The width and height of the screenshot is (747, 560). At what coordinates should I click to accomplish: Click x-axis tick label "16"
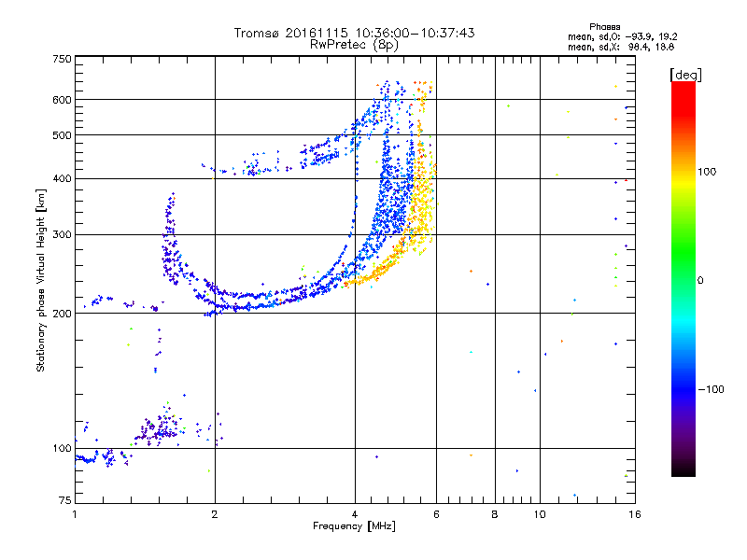click(x=635, y=514)
